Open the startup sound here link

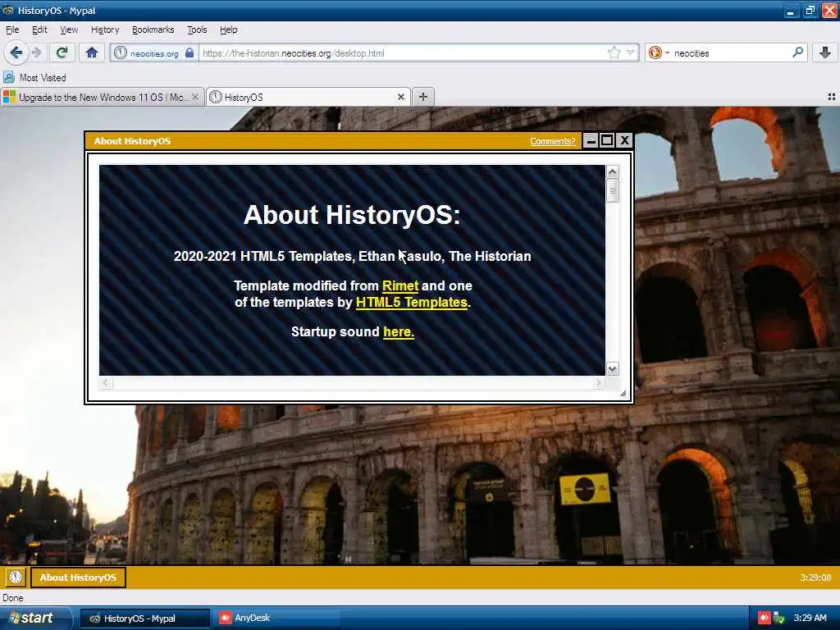click(399, 331)
